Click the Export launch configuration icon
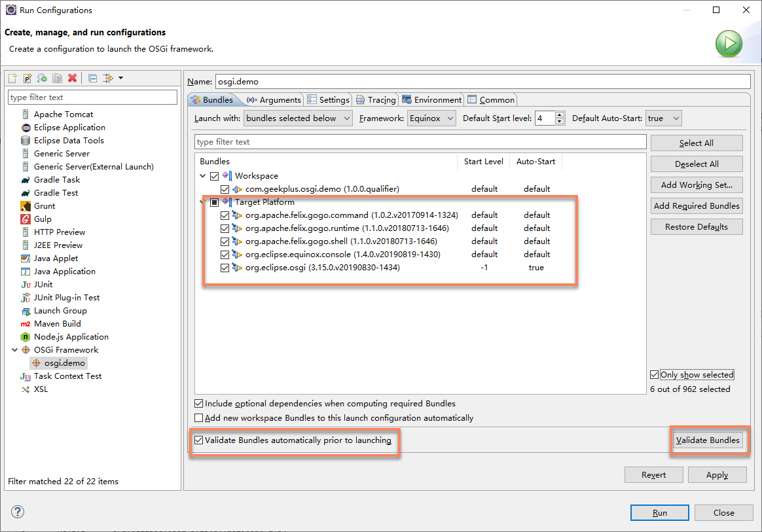 pos(43,78)
